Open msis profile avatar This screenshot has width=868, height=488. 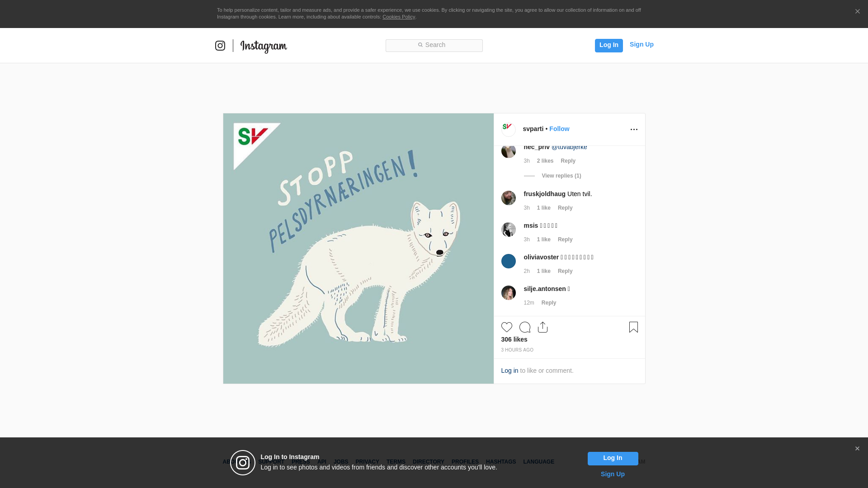coord(509,230)
